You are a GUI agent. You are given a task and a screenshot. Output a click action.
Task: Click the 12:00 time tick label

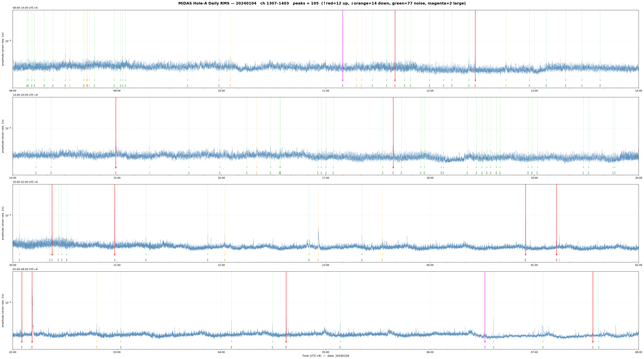[x=430, y=91]
